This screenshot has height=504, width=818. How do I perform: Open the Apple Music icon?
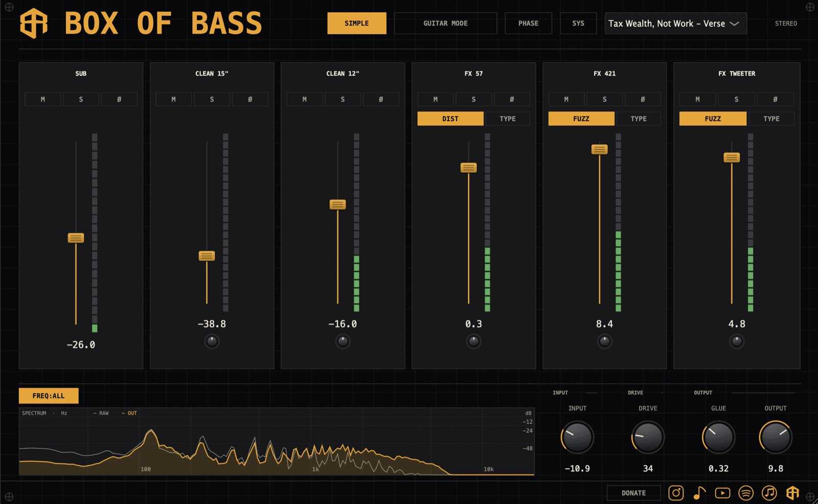[769, 493]
